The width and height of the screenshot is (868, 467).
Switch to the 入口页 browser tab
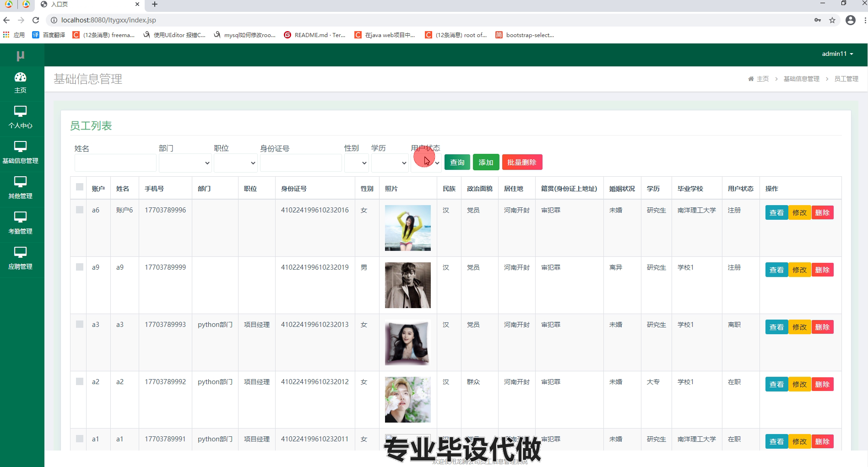pyautogui.click(x=90, y=5)
